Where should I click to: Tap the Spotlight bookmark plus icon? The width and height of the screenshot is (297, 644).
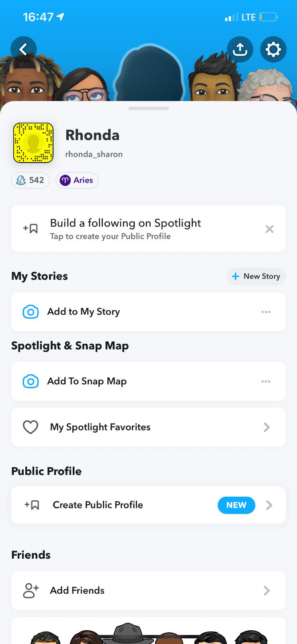[31, 229]
